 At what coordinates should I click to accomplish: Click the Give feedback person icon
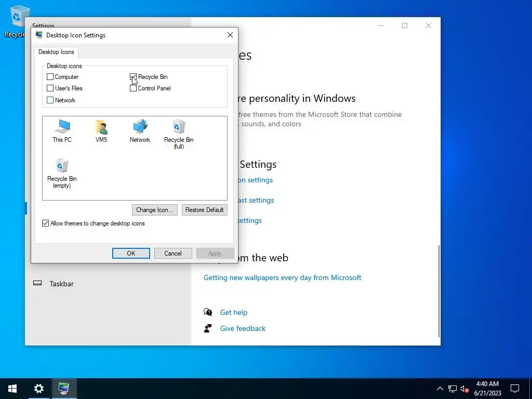208,328
